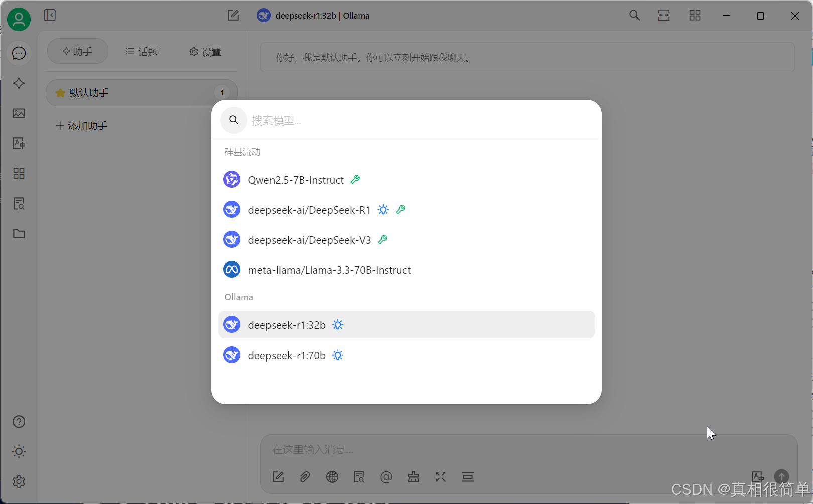Choose the deepseek-ai/DeepSeek-R1 model
Viewport: 813px width, 504px height.
(406, 210)
